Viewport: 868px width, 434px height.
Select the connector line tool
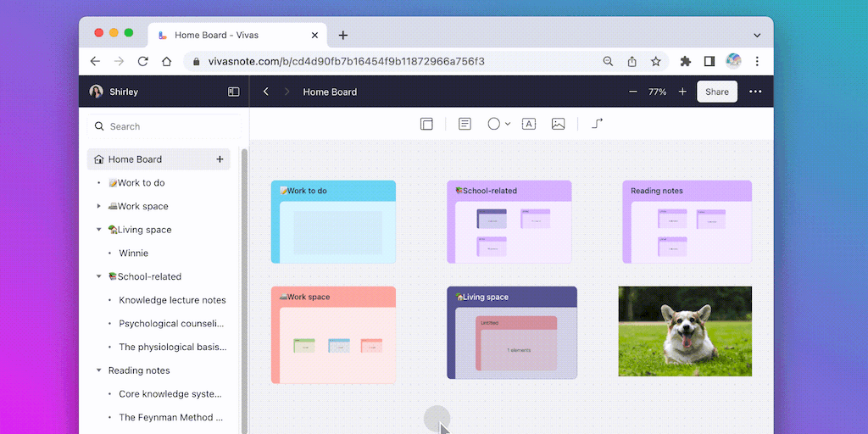597,124
